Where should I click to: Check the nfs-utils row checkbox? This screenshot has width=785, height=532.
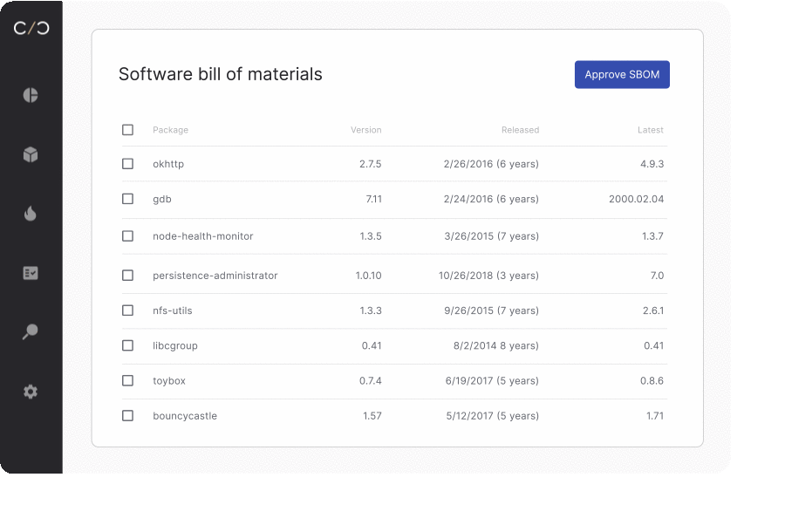tap(127, 310)
